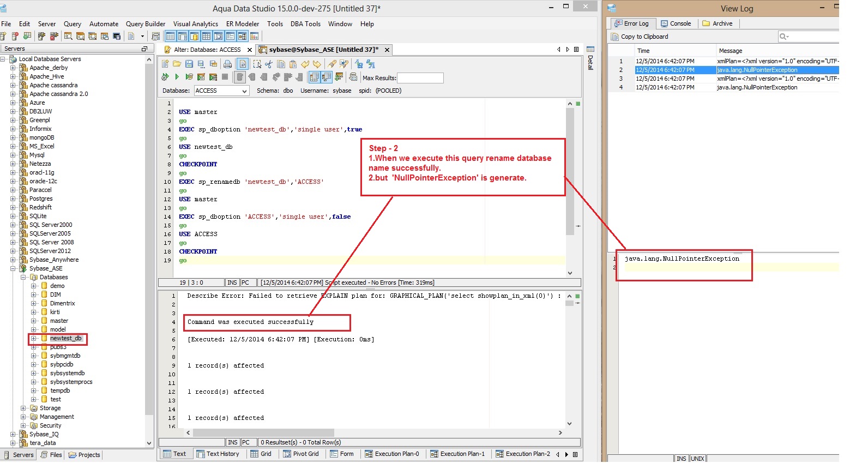Image resolution: width=868 pixels, height=469 pixels.
Task: Collapse the Databases folder node
Action: pos(23,277)
